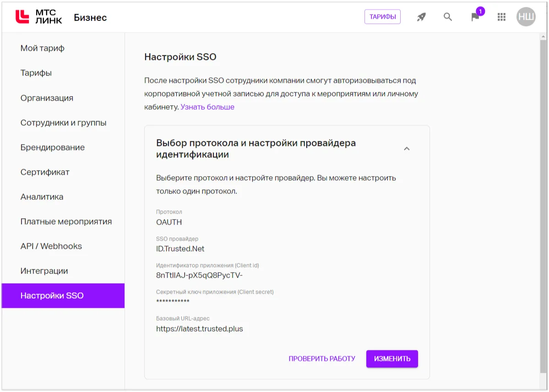The width and height of the screenshot is (549, 392).
Task: Open the search with the magnifier icon
Action: 447,16
